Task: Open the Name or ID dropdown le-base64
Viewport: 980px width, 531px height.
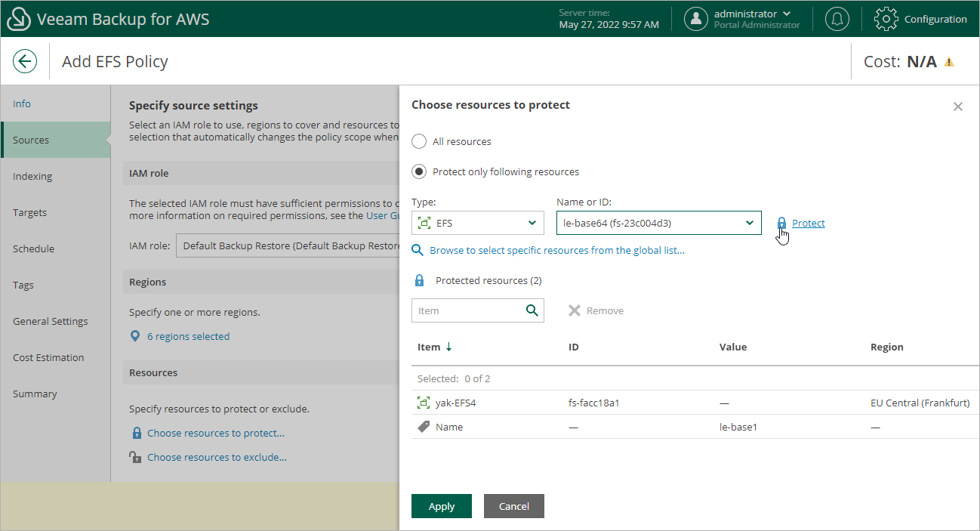Action: [658, 223]
